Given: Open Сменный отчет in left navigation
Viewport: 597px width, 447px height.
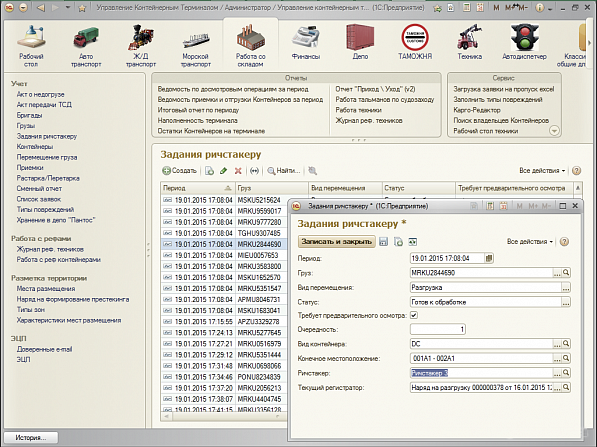Looking at the screenshot, I should (39, 188).
